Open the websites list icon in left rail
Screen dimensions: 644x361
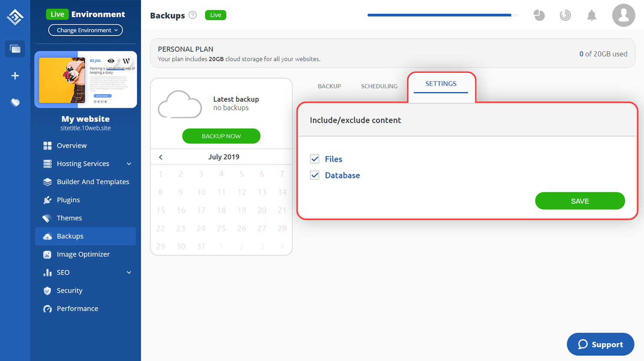point(15,49)
